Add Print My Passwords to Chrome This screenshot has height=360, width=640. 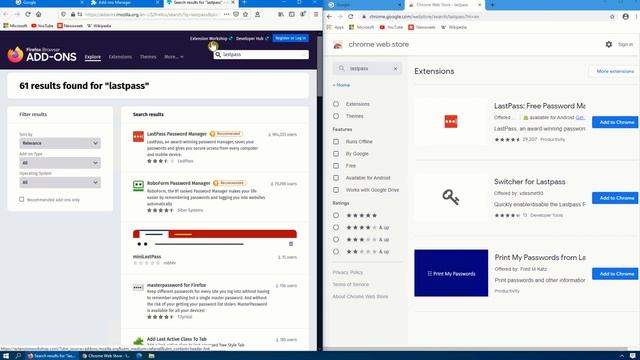pos(615,274)
